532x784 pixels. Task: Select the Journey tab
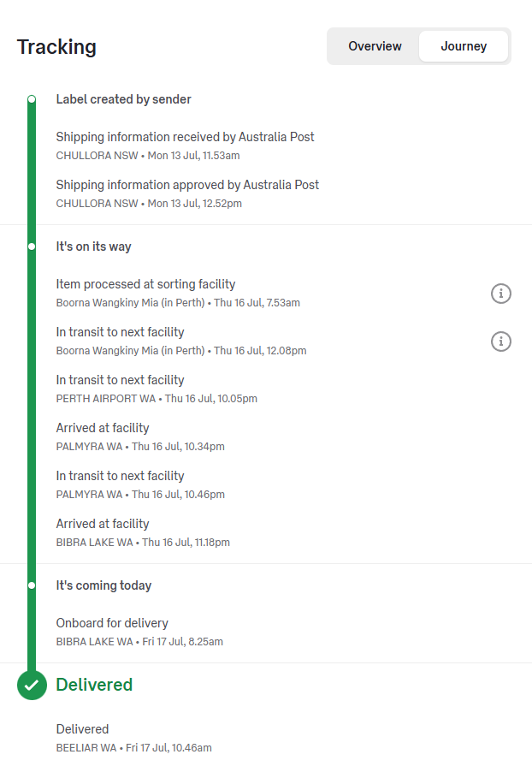(464, 46)
